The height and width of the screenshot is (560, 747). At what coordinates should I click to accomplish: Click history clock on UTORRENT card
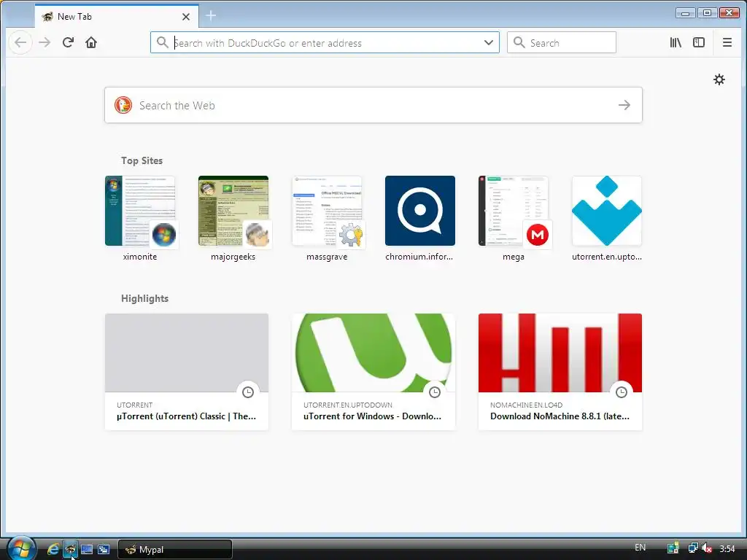tap(248, 392)
